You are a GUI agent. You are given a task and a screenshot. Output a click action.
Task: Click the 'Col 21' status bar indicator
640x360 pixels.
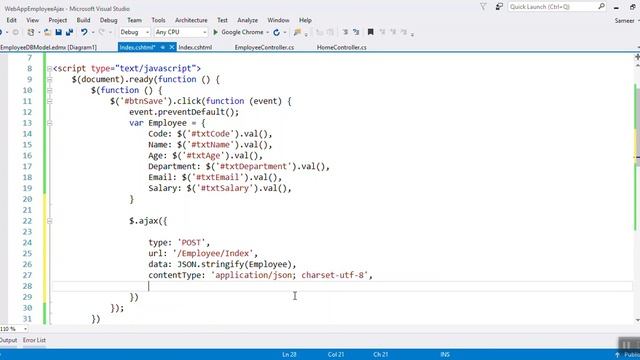336,355
